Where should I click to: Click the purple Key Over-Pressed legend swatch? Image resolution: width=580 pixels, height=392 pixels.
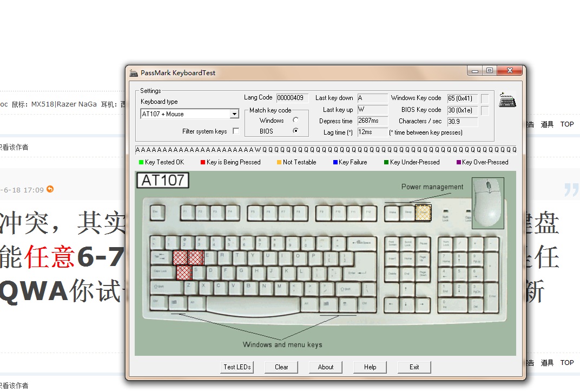[x=459, y=162]
